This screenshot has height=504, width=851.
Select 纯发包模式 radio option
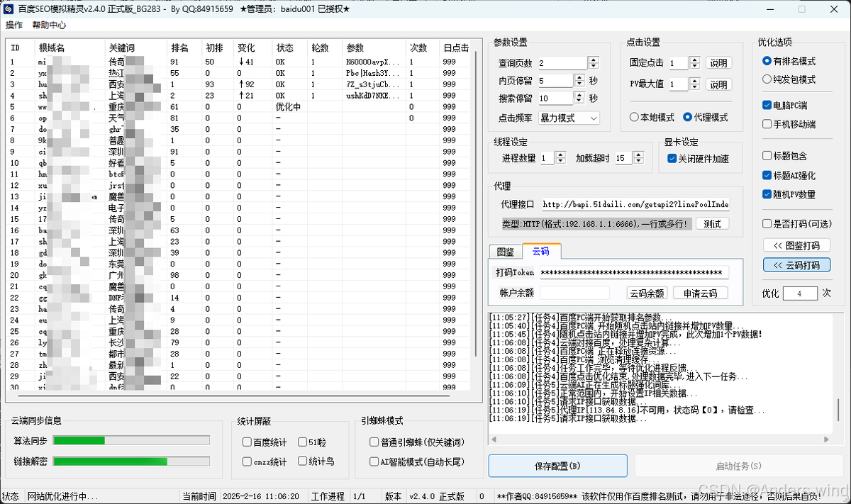click(767, 79)
